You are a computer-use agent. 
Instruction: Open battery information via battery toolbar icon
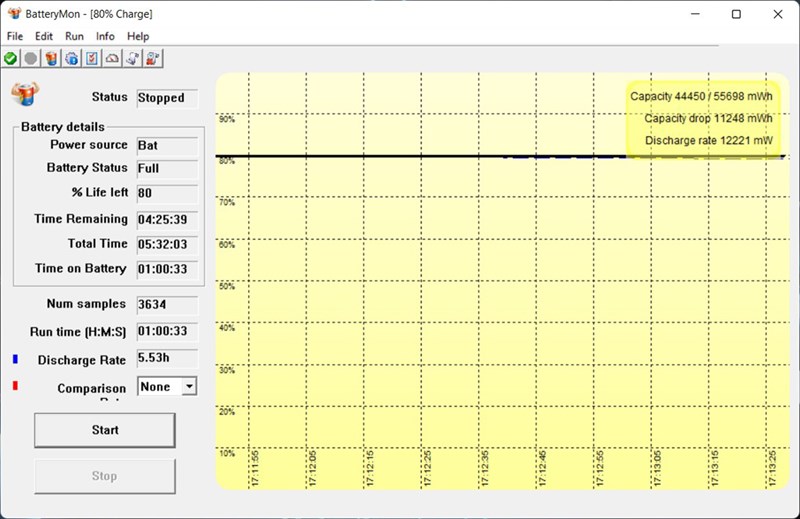point(51,59)
